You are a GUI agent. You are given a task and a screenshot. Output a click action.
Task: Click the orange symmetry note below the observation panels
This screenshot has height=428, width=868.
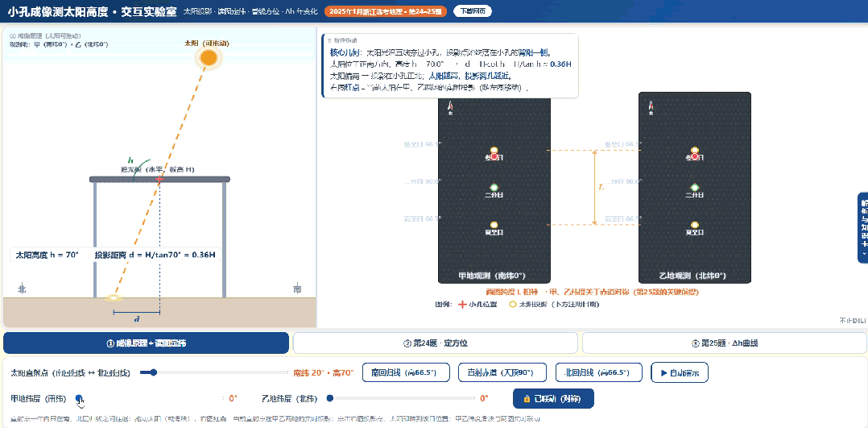click(x=593, y=292)
